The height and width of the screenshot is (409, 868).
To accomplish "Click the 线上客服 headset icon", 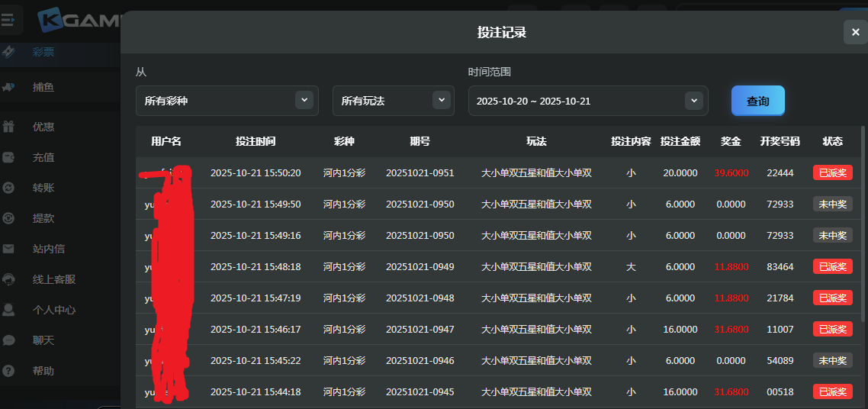I will (8, 279).
